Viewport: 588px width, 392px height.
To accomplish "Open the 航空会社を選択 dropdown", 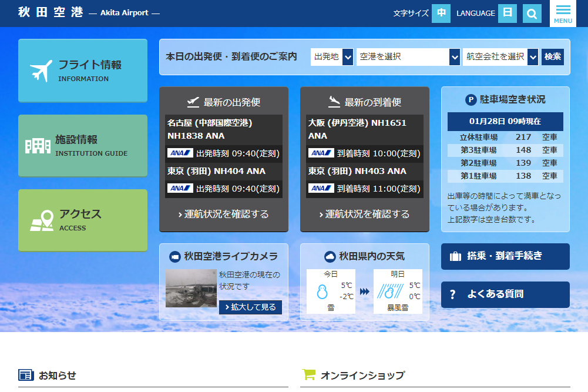I will tap(500, 57).
